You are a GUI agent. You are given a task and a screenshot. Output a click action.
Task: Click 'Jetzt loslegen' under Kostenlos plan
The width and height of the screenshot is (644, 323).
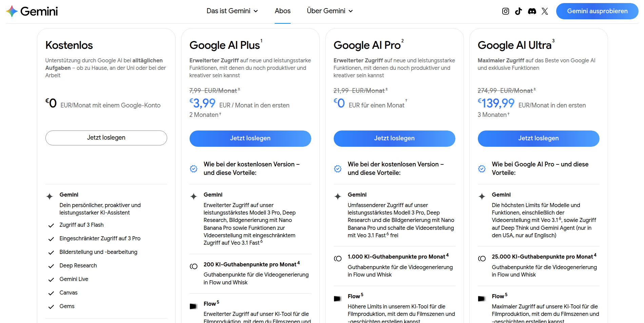click(106, 138)
